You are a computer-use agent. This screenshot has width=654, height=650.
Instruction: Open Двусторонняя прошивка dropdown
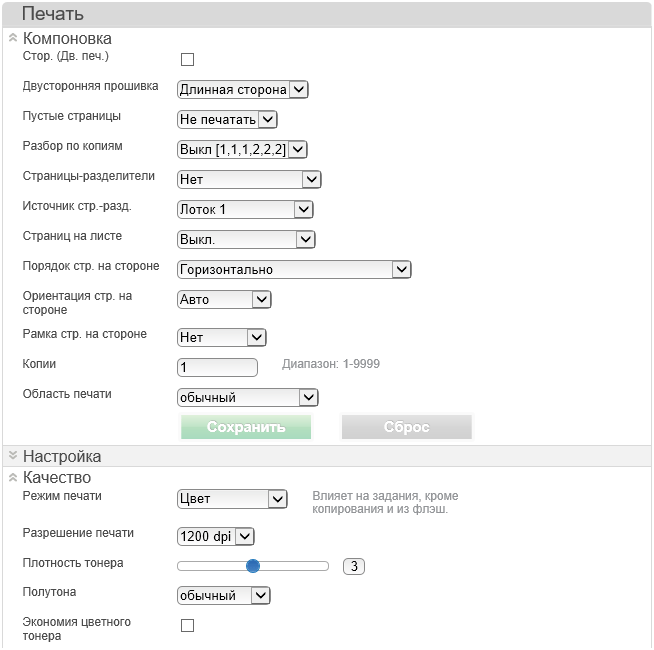pos(243,90)
